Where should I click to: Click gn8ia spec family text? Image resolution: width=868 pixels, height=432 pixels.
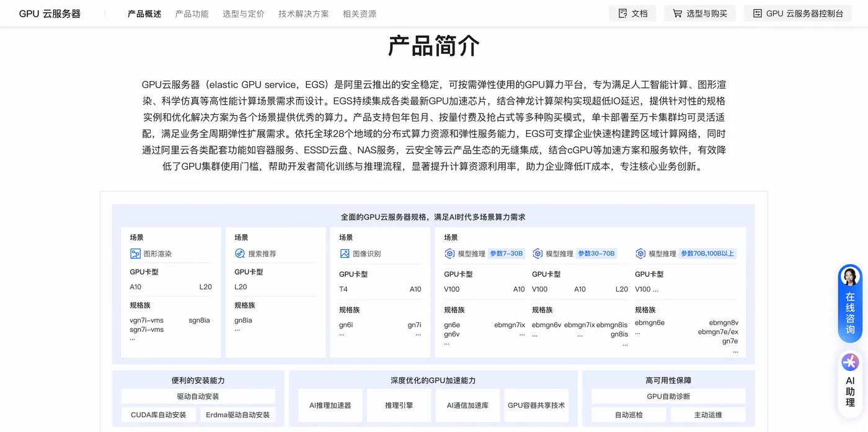tap(243, 320)
